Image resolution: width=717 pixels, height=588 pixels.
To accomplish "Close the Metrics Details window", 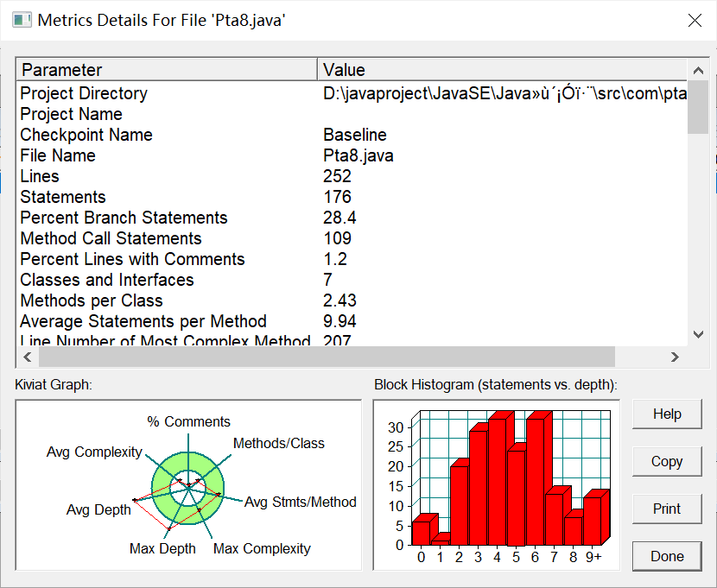I will (695, 21).
